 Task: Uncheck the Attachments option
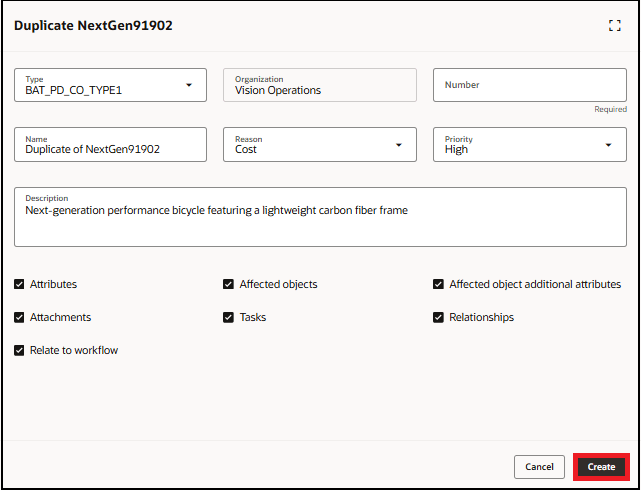tap(20, 317)
